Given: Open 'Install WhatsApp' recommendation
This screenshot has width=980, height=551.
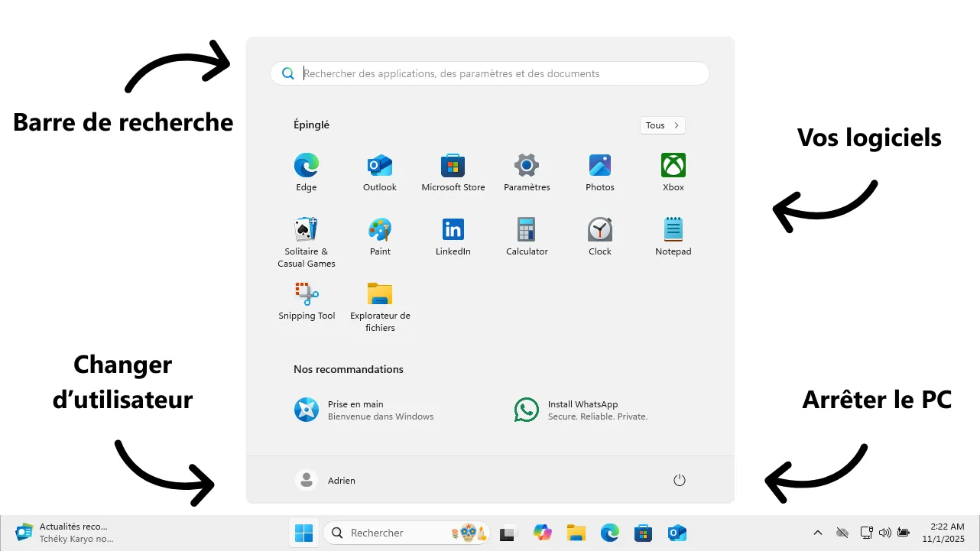Looking at the screenshot, I should coord(582,410).
